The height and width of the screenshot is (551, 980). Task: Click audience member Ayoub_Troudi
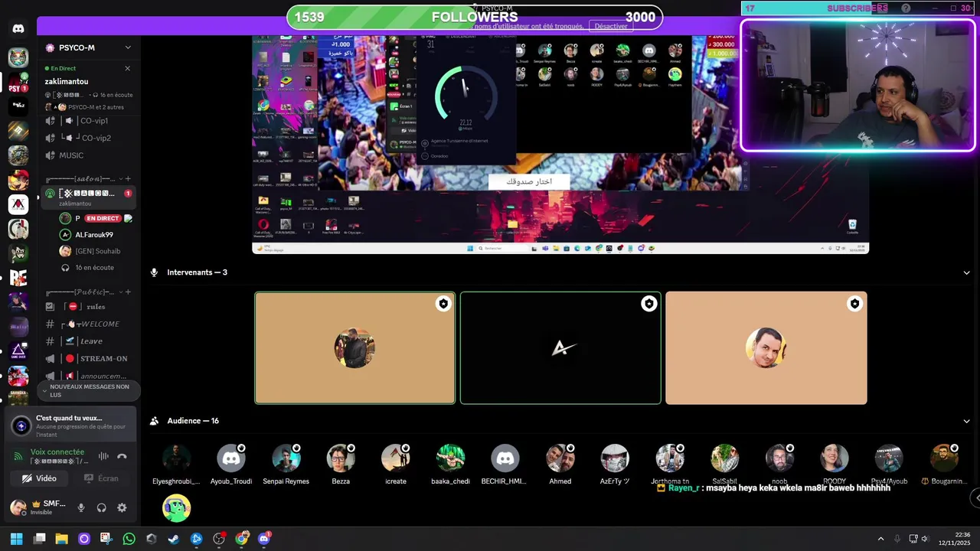[231, 465]
